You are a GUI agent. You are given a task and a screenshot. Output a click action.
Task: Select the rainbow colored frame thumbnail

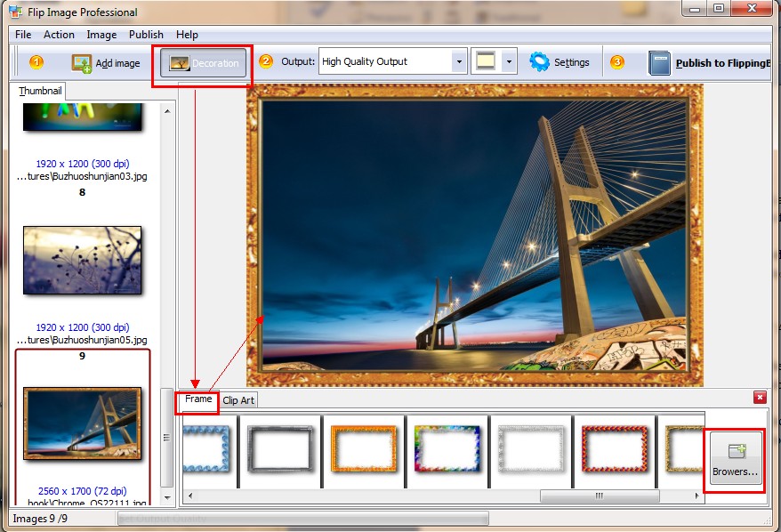pyautogui.click(x=447, y=448)
